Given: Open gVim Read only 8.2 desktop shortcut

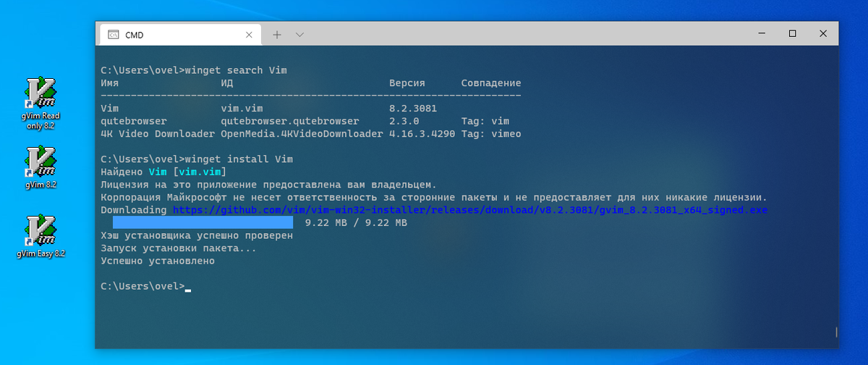Looking at the screenshot, I should tap(41, 104).
